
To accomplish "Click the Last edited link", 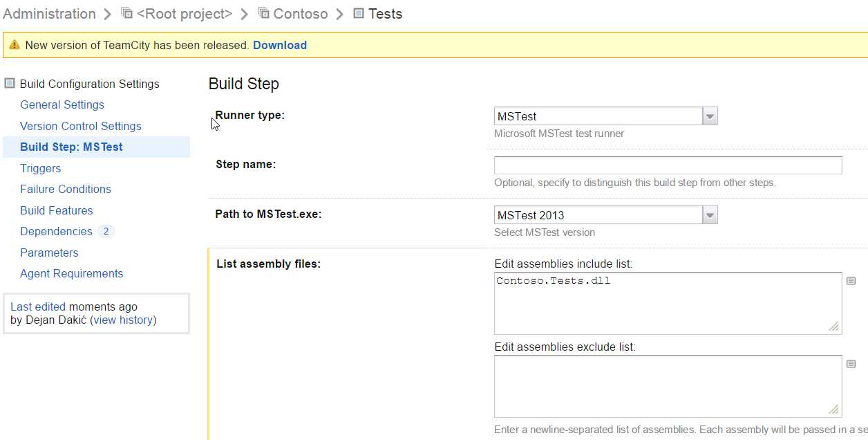I will (x=38, y=306).
